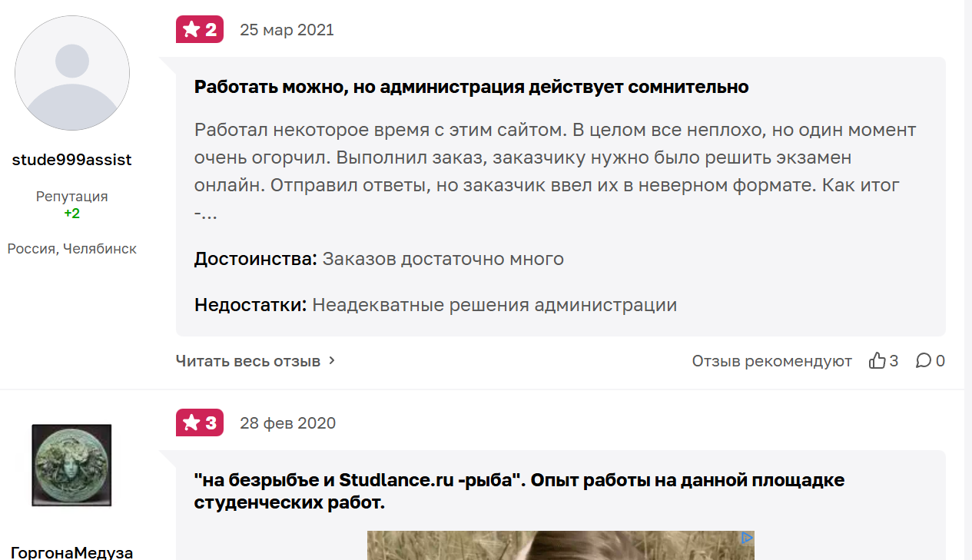
Task: Click the "Отзыв рекомендуют" label
Action: (771, 361)
